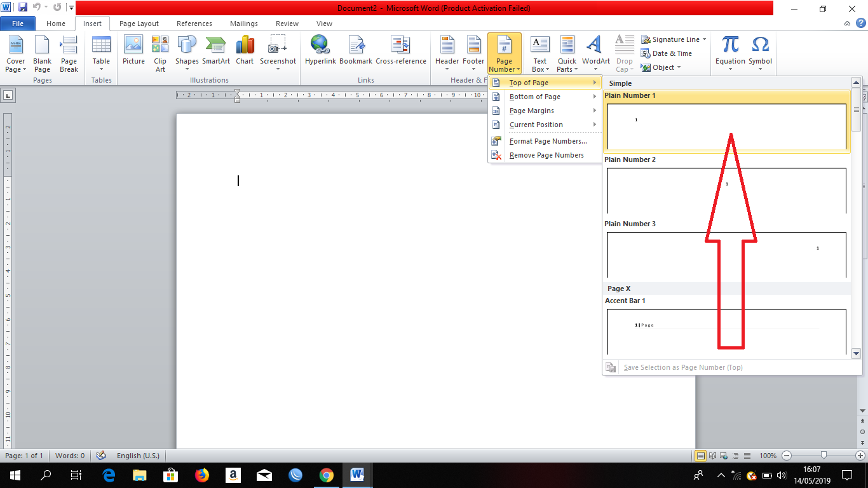
Task: Insert a Cross-reference
Action: pos(401,50)
